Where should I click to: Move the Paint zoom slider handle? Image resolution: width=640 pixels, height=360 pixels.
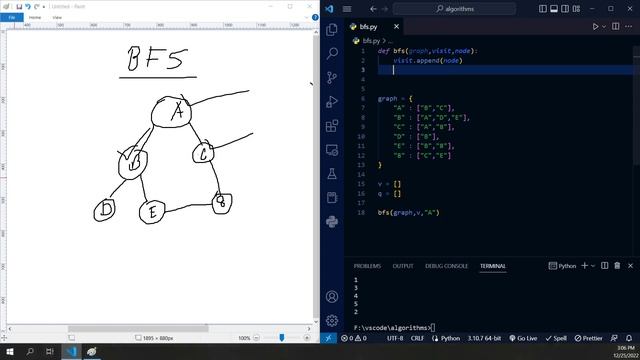coord(281,338)
